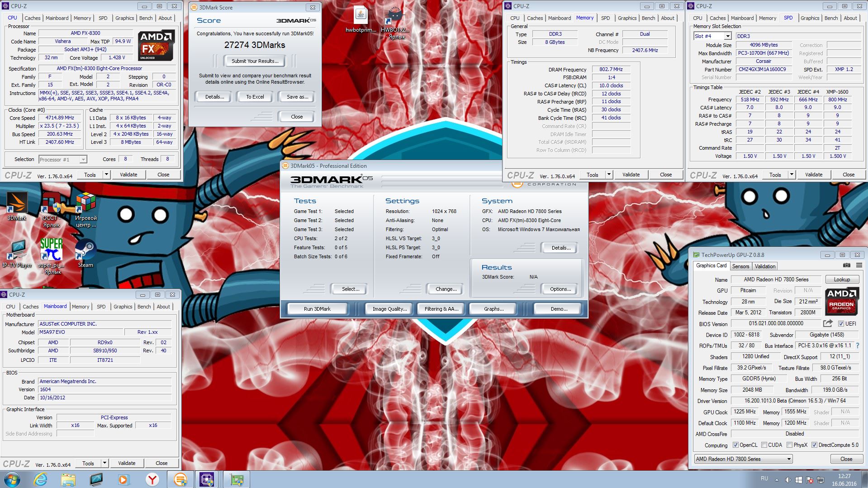Screen dimensions: 868x488
Task: Click the Graphs button in 3DMark05
Action: [493, 309]
